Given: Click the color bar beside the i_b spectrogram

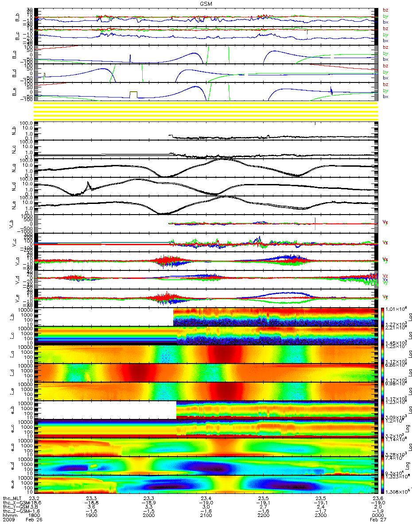Looking at the screenshot, I should 383,317.
